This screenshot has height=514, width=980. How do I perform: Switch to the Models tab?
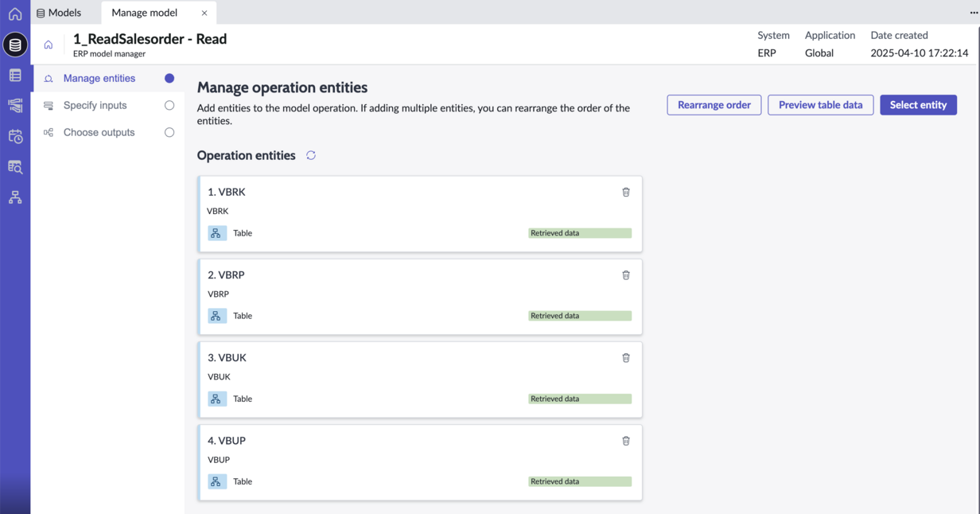[x=59, y=13]
